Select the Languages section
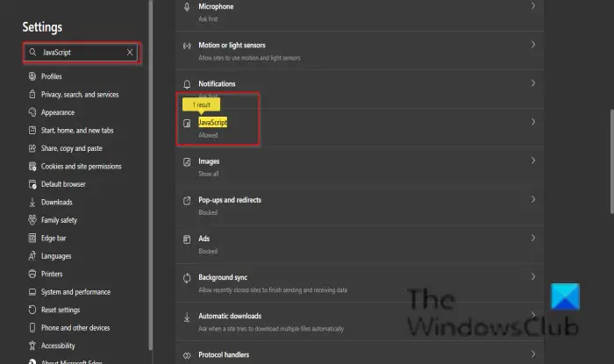This screenshot has height=364, width=614. (56, 256)
